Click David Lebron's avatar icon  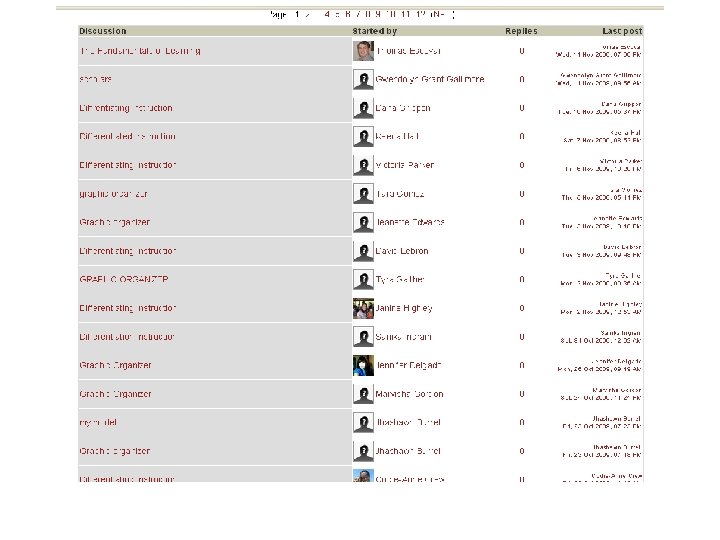363,251
